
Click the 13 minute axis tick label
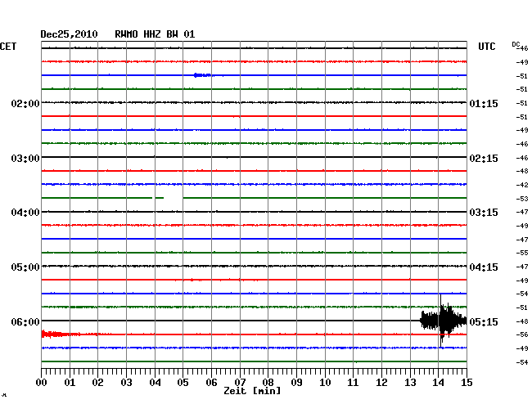[x=410, y=383]
